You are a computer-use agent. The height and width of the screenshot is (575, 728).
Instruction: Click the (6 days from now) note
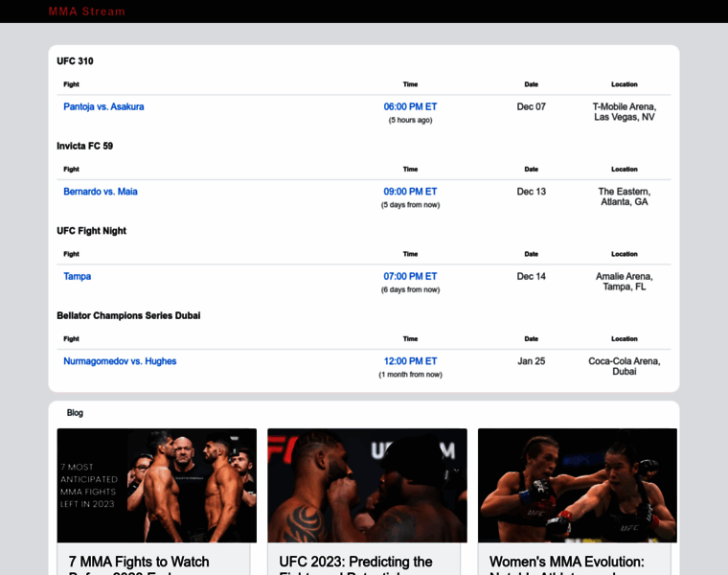click(410, 289)
